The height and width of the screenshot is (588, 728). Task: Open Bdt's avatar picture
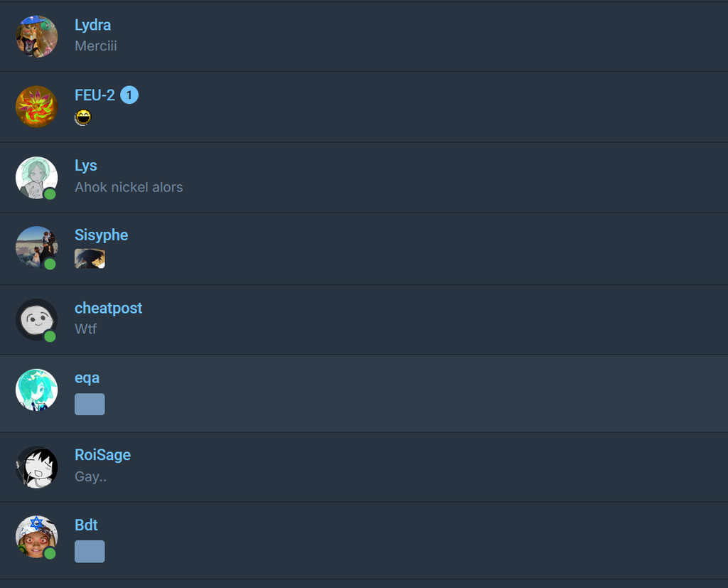click(36, 537)
